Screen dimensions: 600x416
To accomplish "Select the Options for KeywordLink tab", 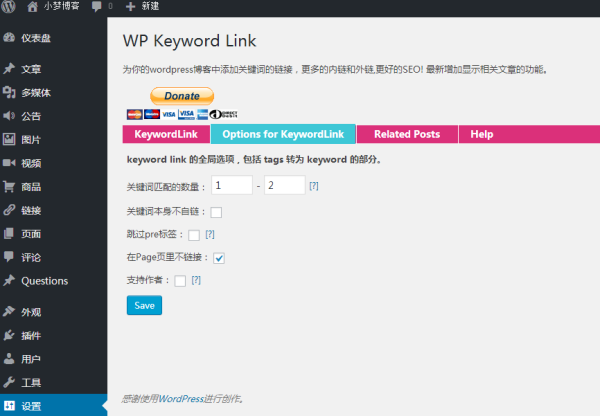I will 283,134.
